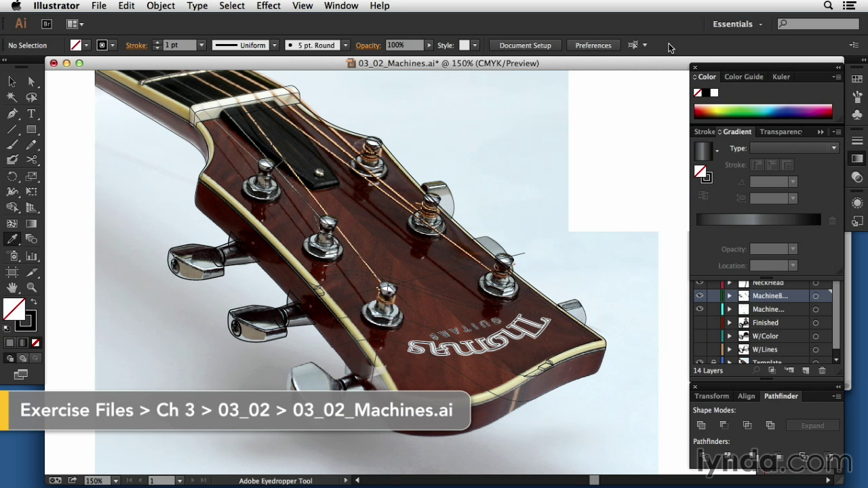Screen dimensions: 868x488
Task: Hide the Machine... layer eye
Action: click(699, 309)
